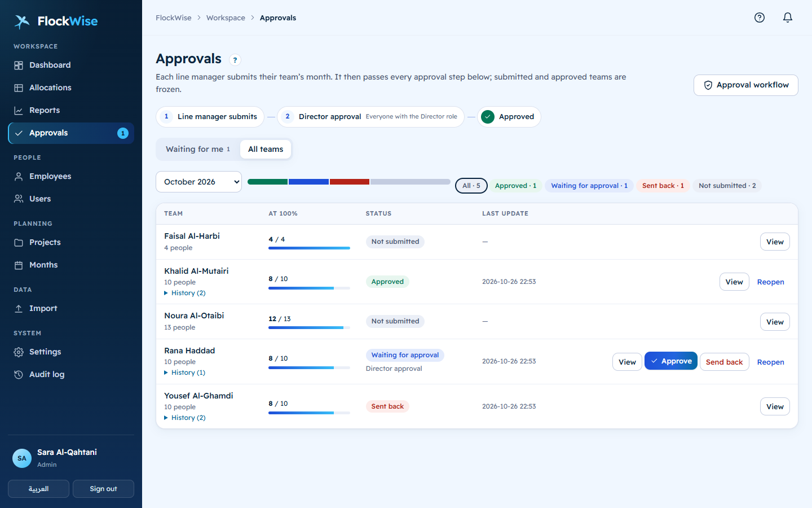The height and width of the screenshot is (508, 812).
Task: Reopen Khalid Al-Mutairi's approval
Action: (x=770, y=282)
